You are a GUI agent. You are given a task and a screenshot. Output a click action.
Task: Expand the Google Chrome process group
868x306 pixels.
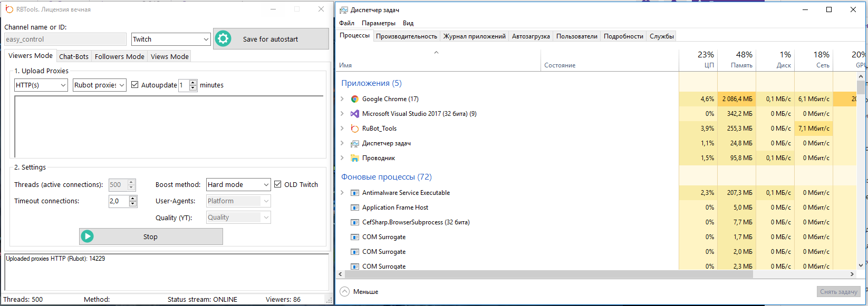tap(342, 99)
